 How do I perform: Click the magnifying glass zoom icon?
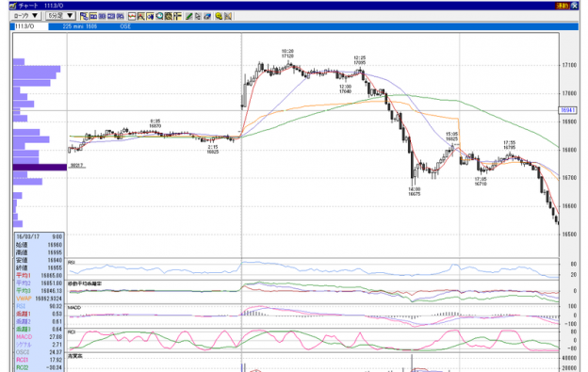[x=159, y=16]
